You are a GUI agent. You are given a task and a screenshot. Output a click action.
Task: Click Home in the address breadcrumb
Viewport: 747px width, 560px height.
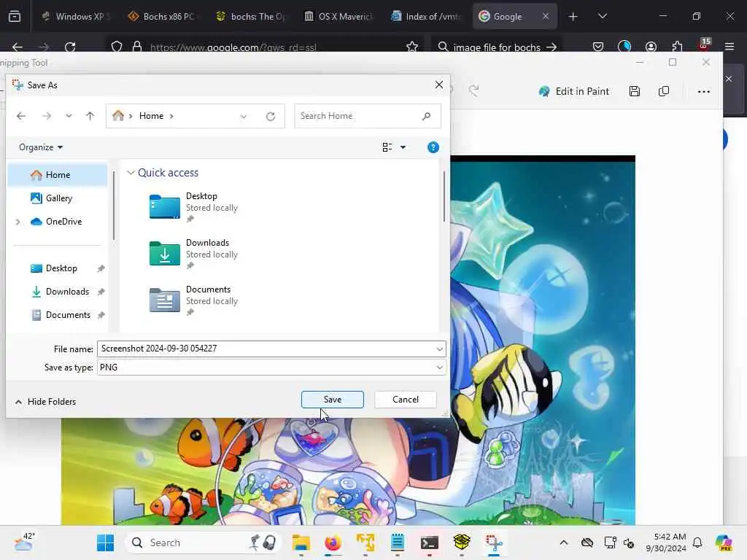pyautogui.click(x=151, y=116)
